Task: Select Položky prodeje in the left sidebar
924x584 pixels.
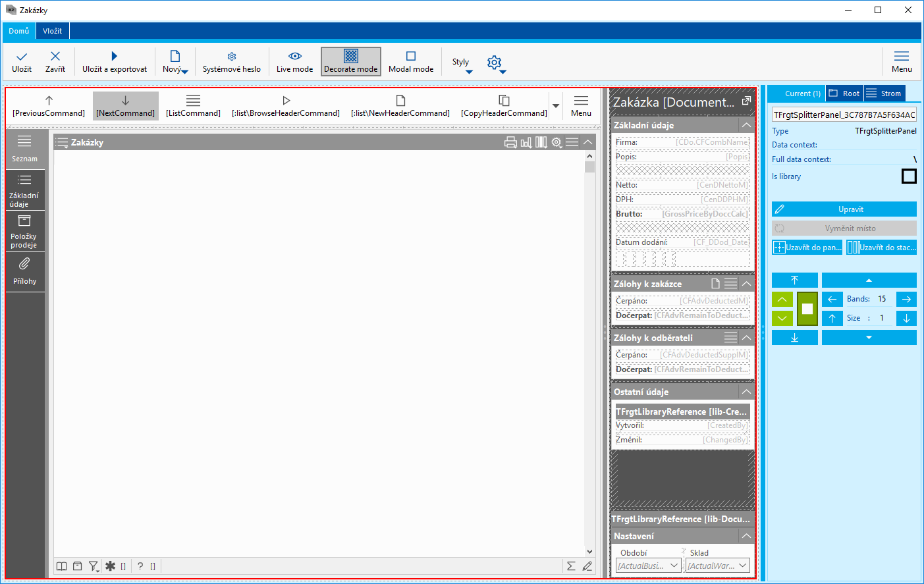Action: pos(24,231)
